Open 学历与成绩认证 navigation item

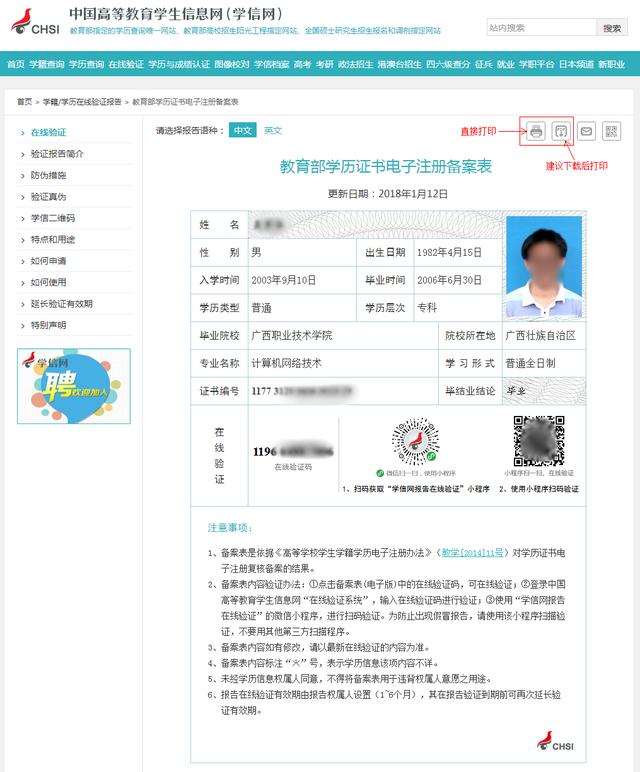(179, 64)
